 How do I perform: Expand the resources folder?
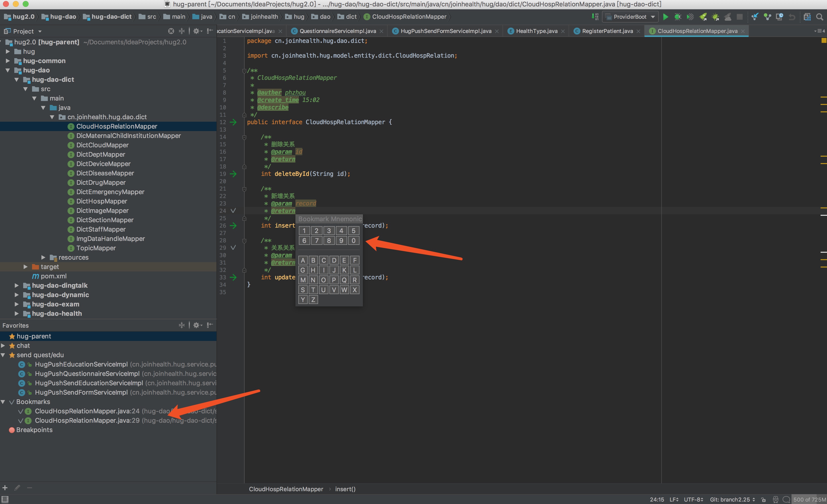(x=43, y=257)
